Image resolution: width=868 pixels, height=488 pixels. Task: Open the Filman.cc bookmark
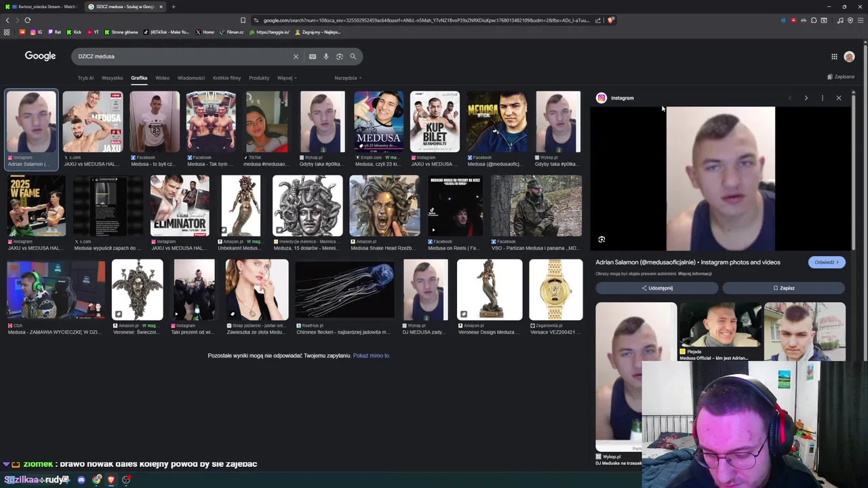231,32
